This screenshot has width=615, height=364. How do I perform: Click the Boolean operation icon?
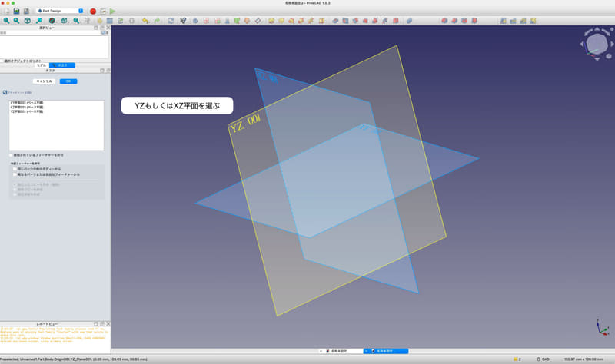pos(409,21)
